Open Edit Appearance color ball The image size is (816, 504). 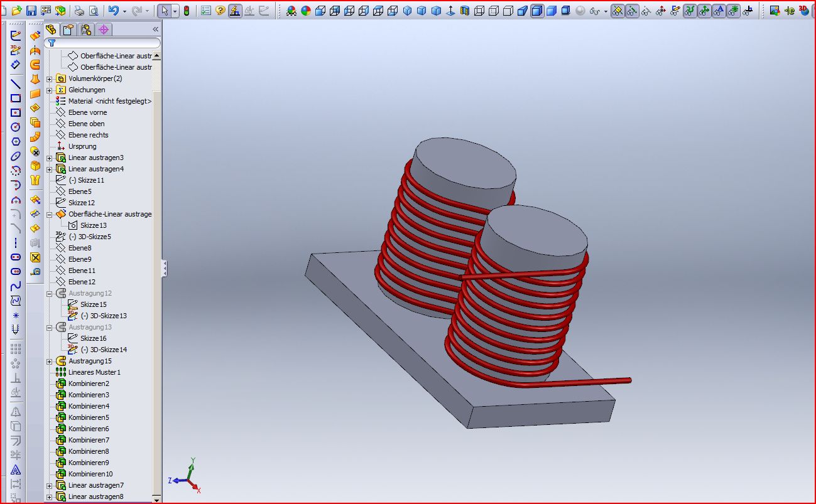point(306,11)
